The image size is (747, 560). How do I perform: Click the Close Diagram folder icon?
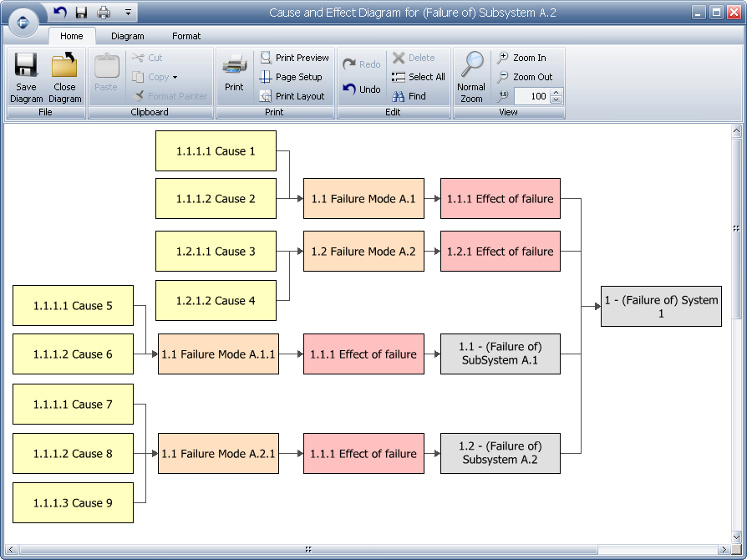pyautogui.click(x=64, y=66)
